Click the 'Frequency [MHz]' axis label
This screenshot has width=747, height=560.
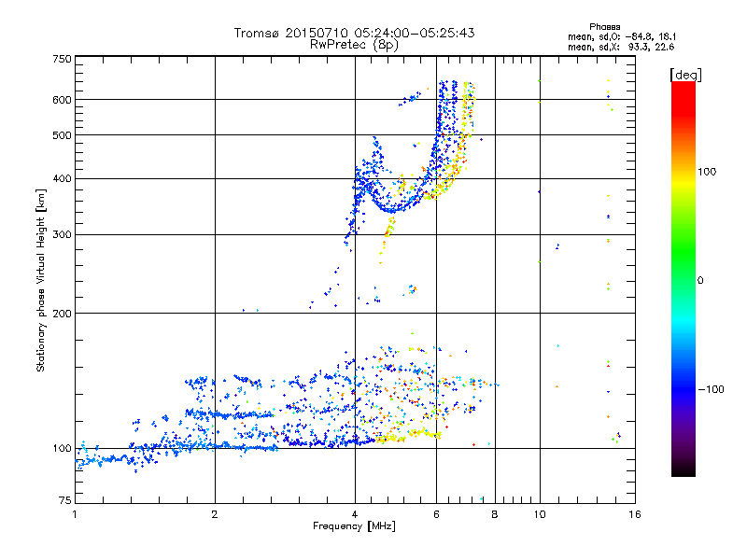(354, 526)
